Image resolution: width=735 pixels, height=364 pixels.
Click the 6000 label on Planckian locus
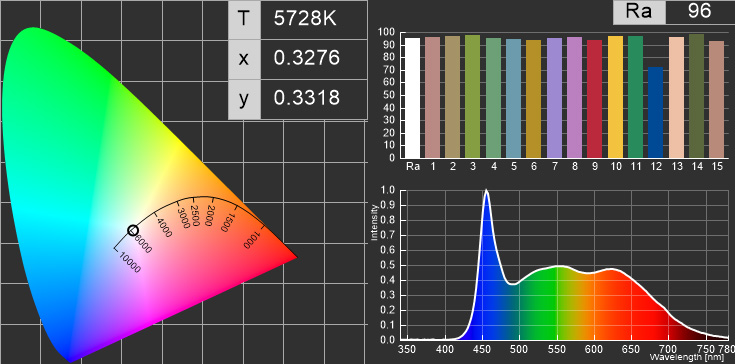coord(143,243)
